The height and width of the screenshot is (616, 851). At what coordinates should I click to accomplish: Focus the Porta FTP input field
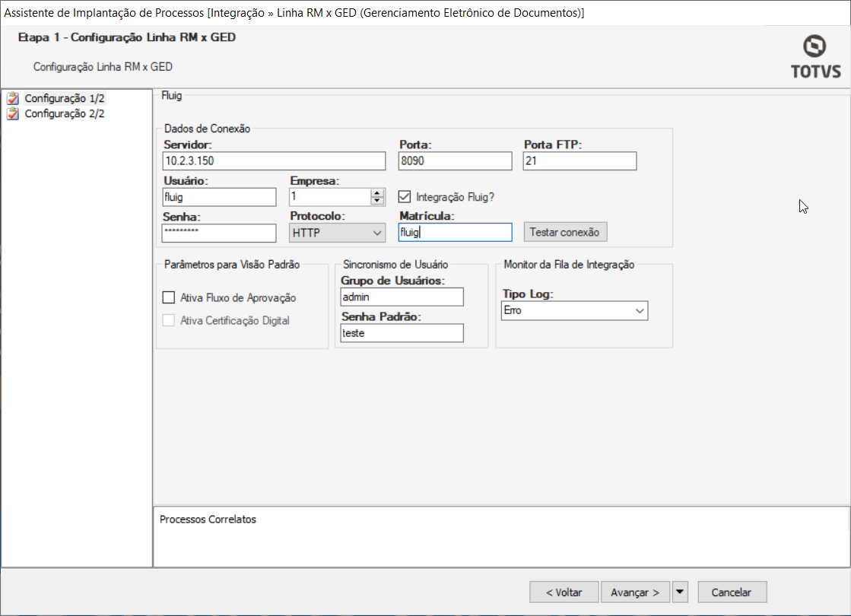[580, 161]
